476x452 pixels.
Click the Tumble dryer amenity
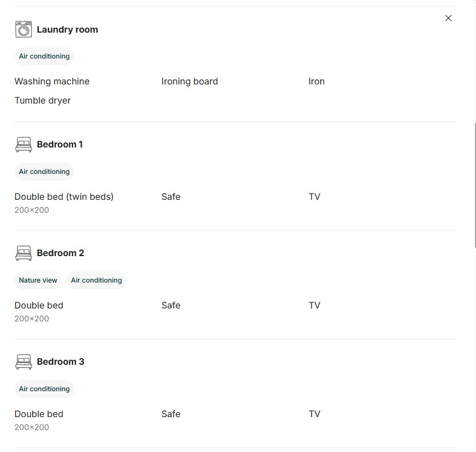coord(43,101)
